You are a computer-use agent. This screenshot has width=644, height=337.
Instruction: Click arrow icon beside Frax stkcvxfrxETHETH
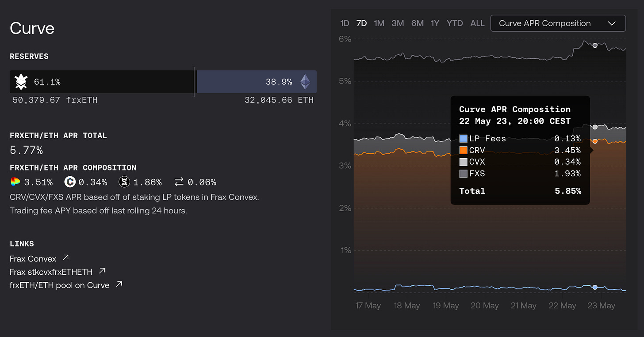102,270
